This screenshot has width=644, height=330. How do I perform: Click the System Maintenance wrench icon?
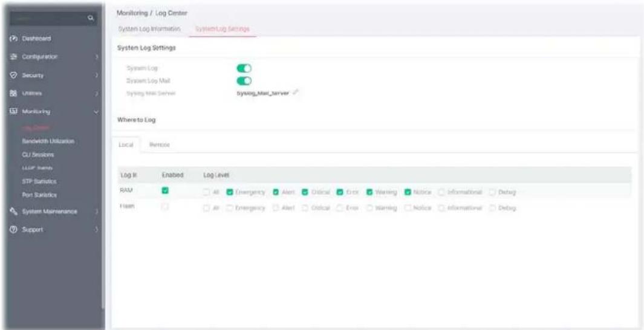(12, 212)
